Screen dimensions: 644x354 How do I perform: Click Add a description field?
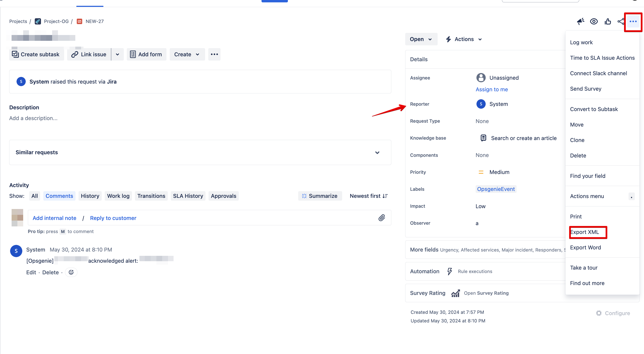point(33,118)
